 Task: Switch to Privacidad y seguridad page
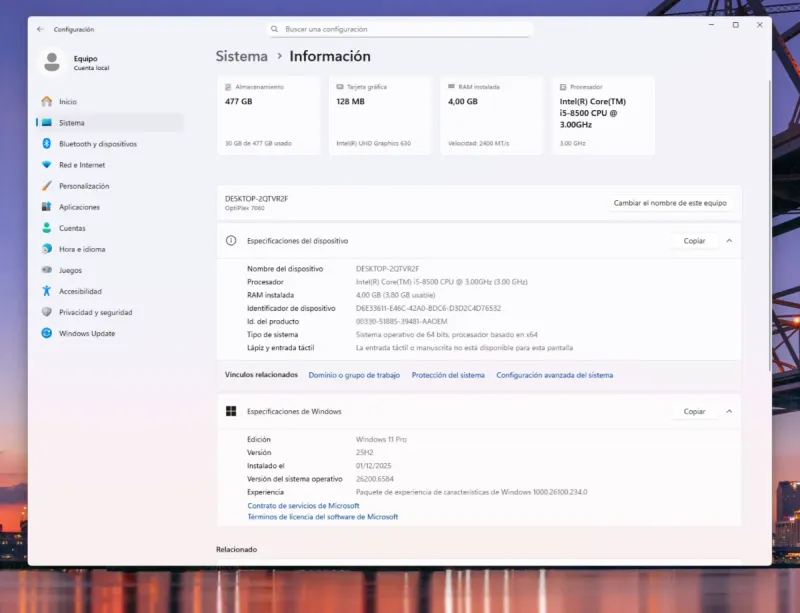click(110, 312)
